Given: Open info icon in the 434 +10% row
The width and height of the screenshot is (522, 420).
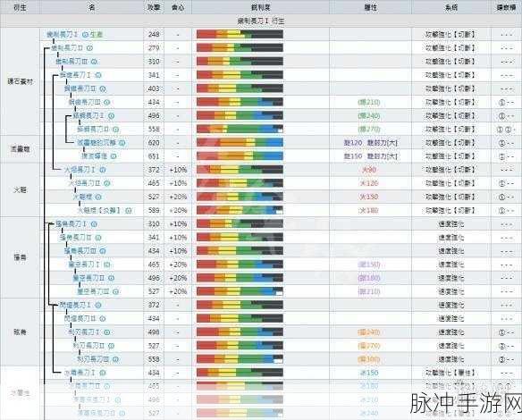Looking at the screenshot, I should pos(103,251).
